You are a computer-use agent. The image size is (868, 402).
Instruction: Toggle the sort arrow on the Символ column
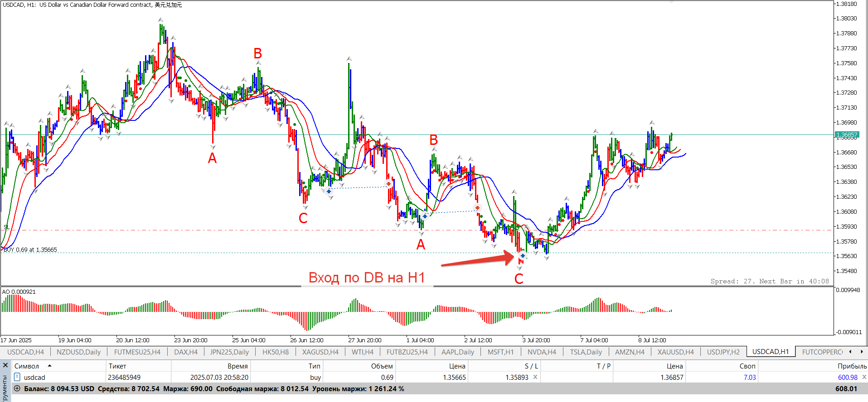pos(49,366)
